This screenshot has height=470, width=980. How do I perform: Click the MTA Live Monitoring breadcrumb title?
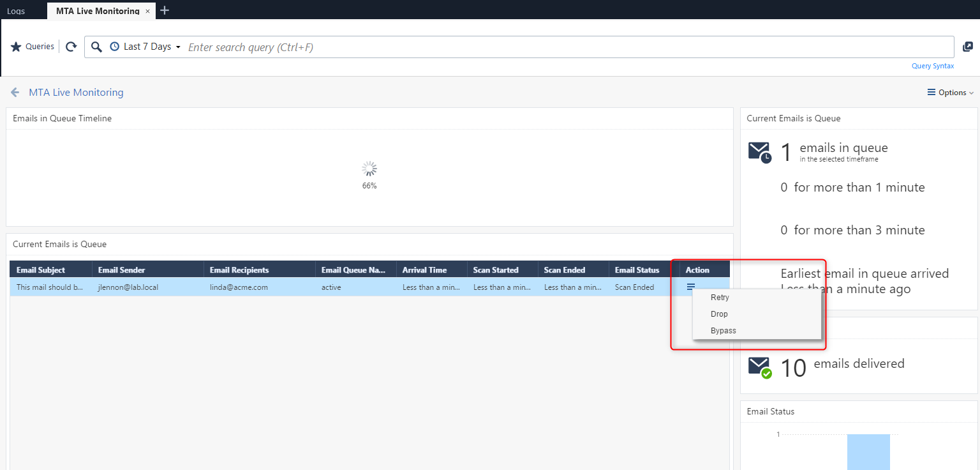click(x=76, y=93)
